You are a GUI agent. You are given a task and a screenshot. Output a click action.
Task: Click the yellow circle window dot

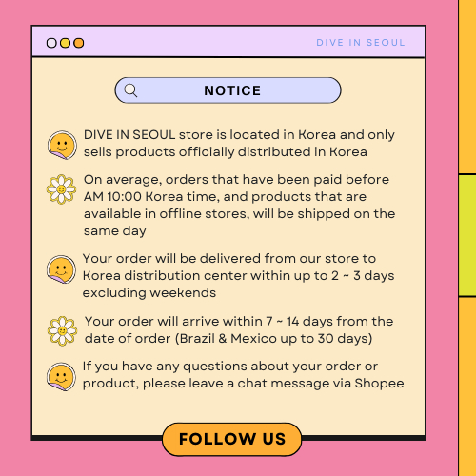65,43
